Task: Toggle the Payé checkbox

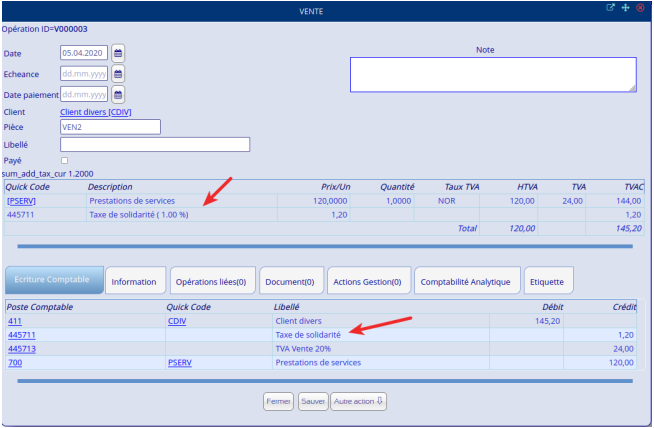Action: pyautogui.click(x=65, y=160)
